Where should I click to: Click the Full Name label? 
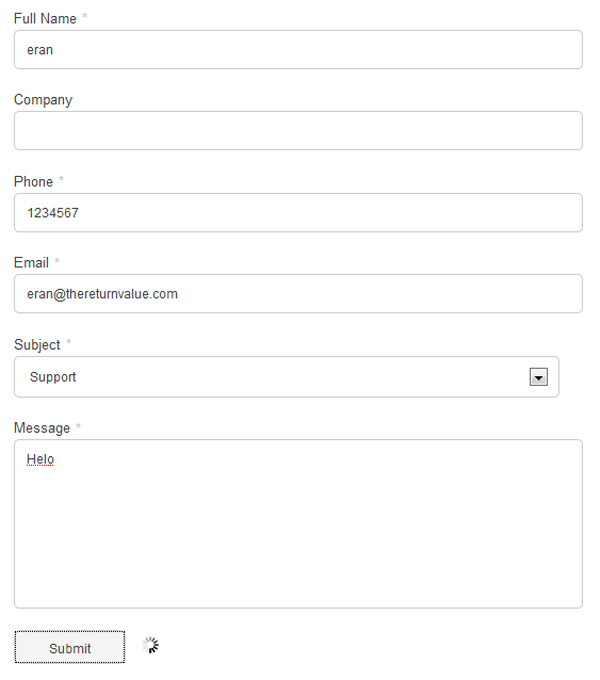[45, 19]
